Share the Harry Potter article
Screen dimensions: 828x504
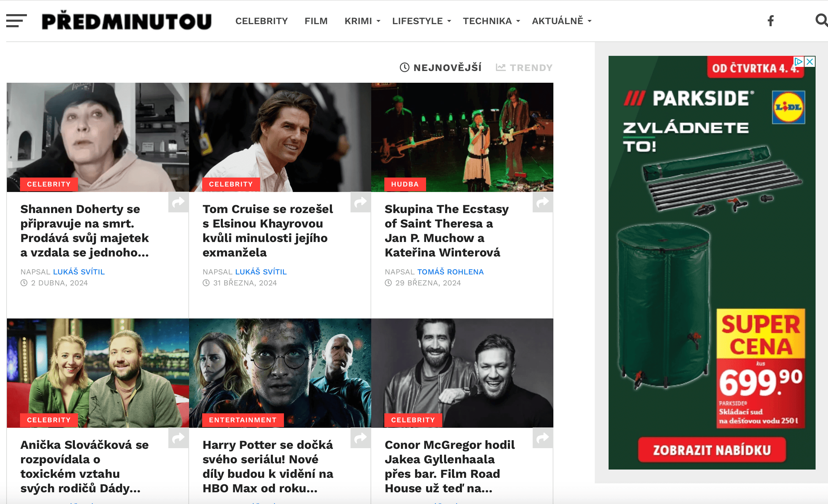tap(361, 438)
